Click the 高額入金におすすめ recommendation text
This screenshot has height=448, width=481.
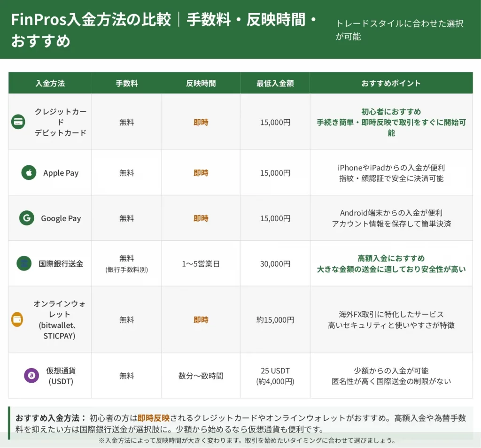point(391,258)
